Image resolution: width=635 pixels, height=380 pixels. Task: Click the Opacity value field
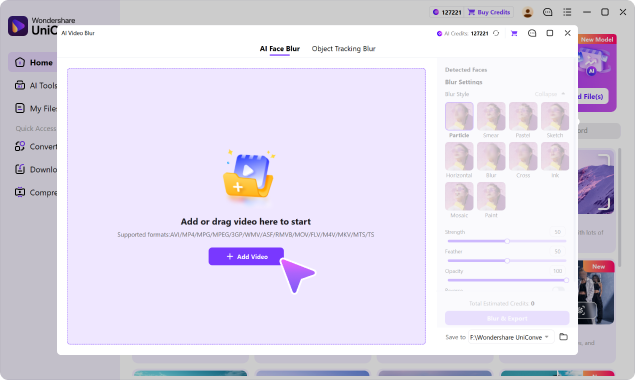[558, 271]
